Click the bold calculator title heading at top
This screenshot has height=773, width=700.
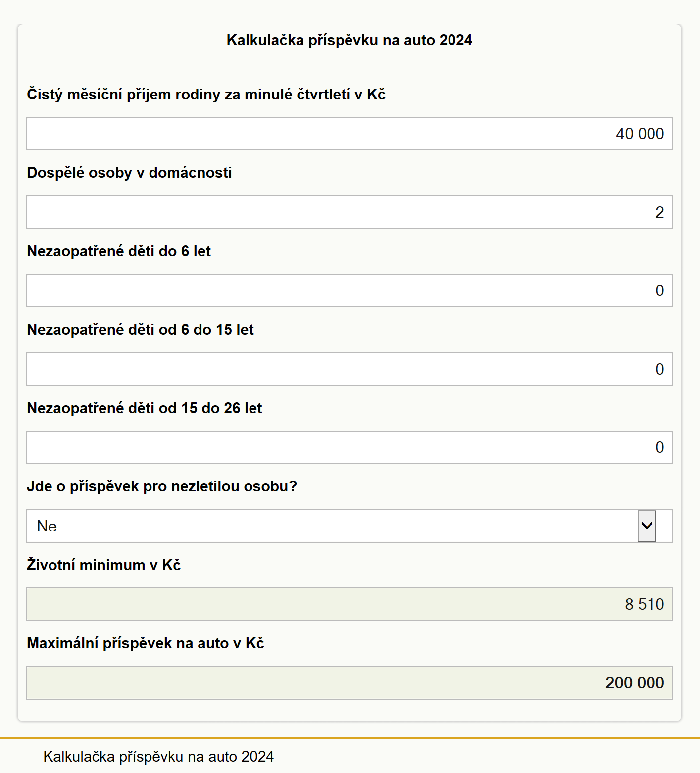coord(350,40)
